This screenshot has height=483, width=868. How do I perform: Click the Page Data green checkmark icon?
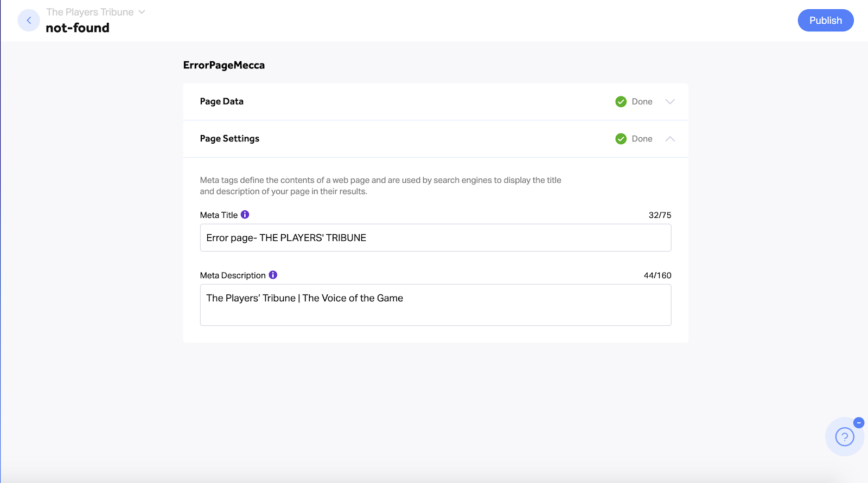[x=621, y=101]
